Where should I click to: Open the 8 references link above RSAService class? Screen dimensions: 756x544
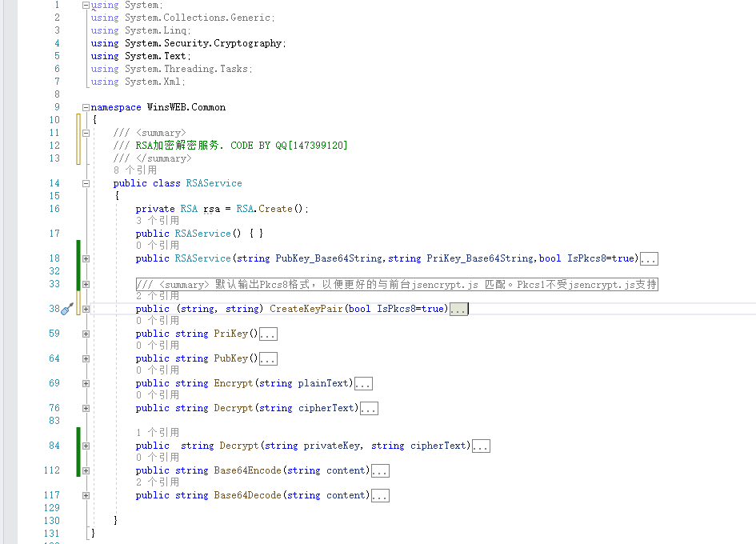point(134,170)
